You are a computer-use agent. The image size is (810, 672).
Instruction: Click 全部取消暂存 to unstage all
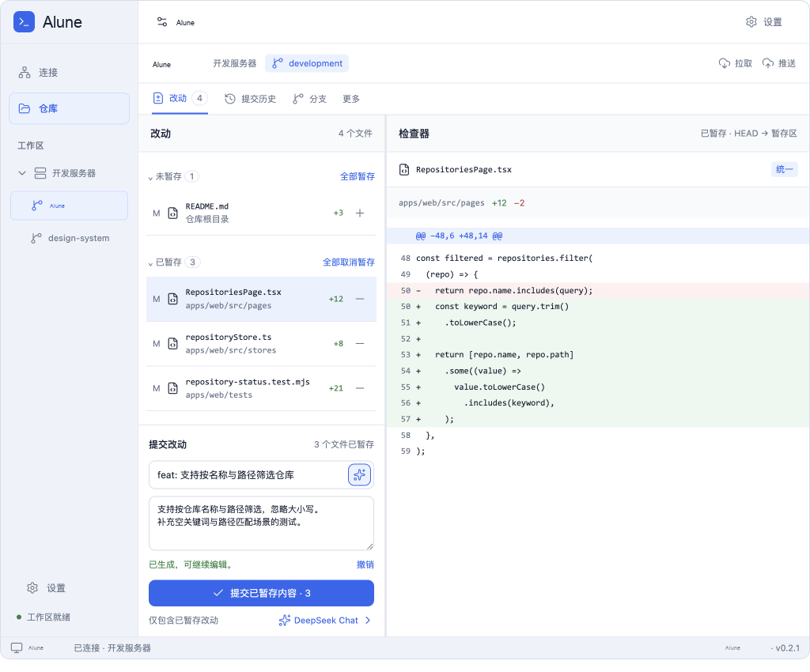click(349, 262)
